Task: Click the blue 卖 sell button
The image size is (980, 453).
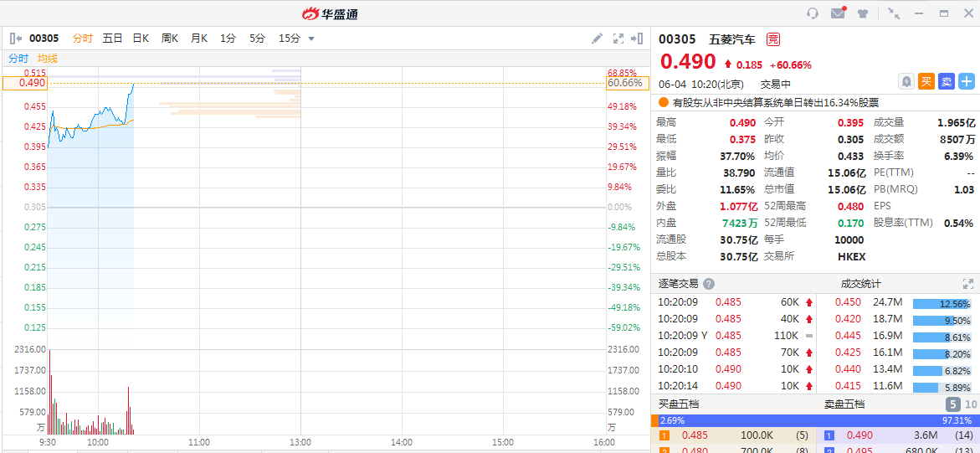Action: (947, 81)
